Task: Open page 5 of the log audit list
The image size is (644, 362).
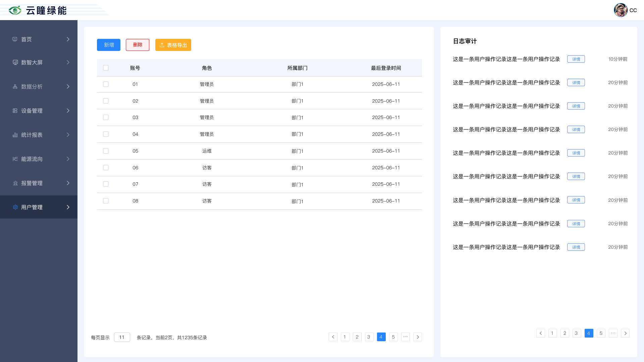Action: (601, 333)
